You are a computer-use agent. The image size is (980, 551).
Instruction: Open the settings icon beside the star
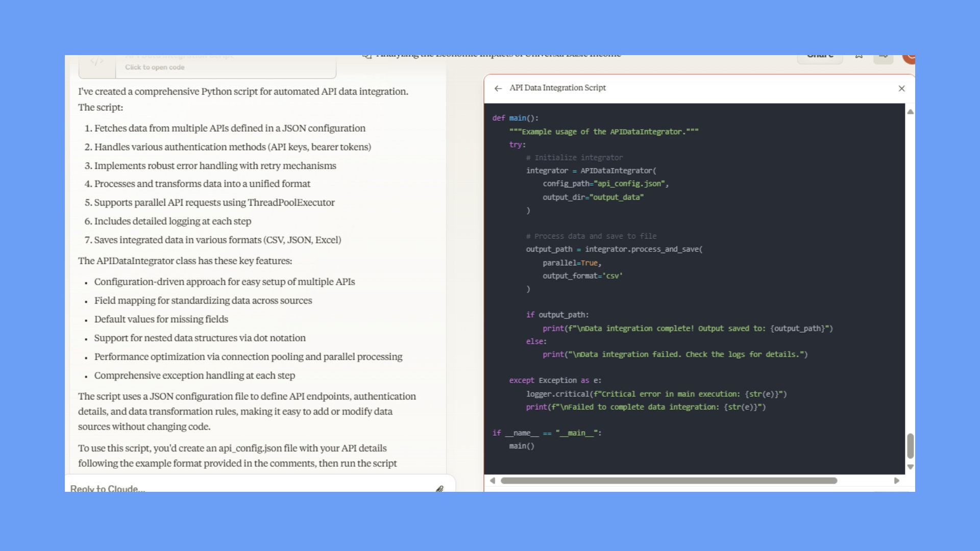[883, 58]
